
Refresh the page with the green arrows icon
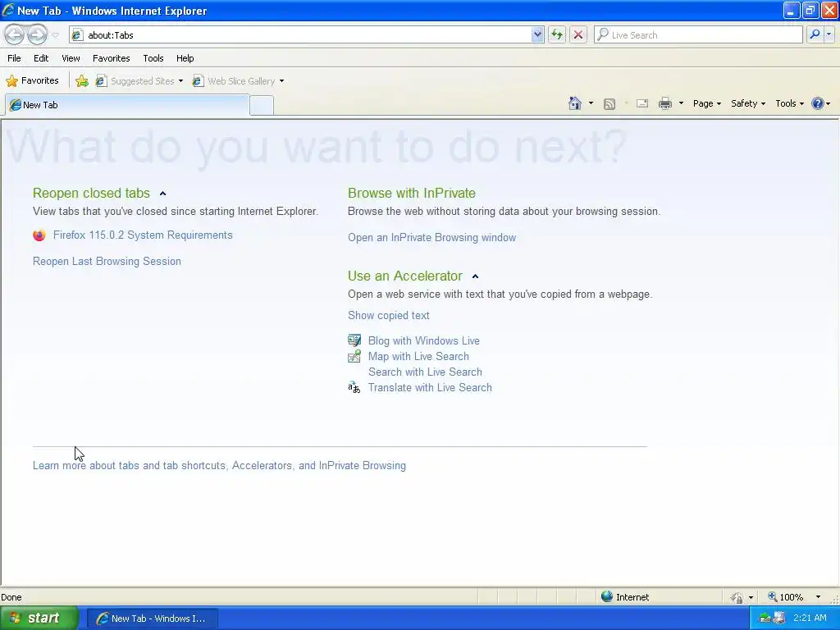click(557, 34)
